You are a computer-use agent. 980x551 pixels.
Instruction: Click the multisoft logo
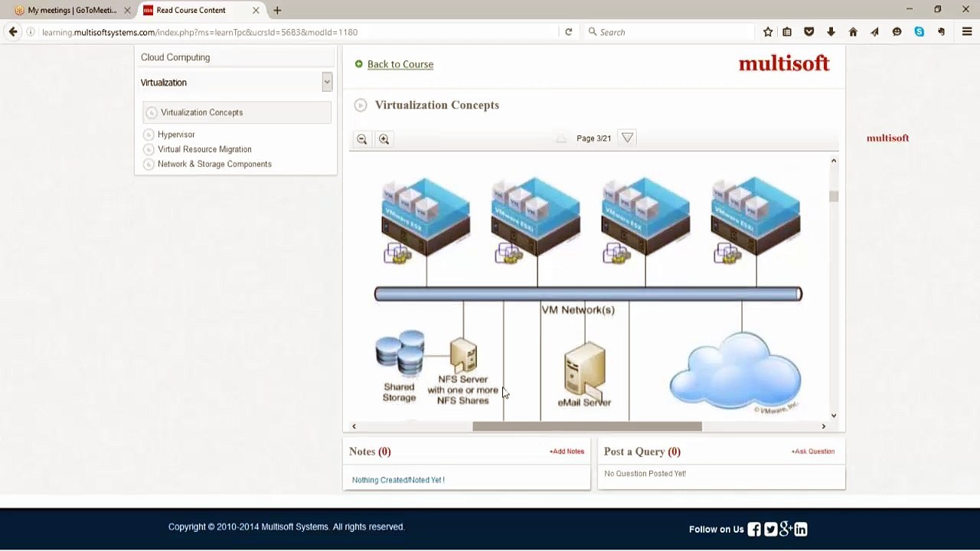point(784,64)
